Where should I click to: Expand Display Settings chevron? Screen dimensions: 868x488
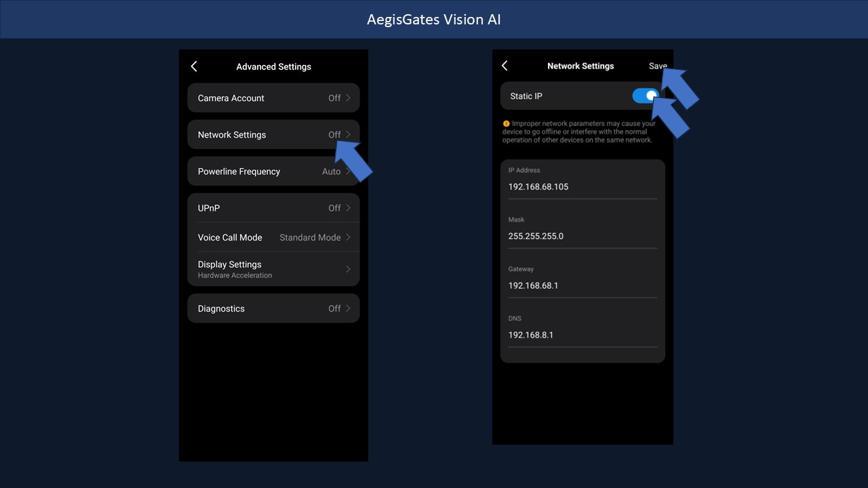(x=349, y=269)
